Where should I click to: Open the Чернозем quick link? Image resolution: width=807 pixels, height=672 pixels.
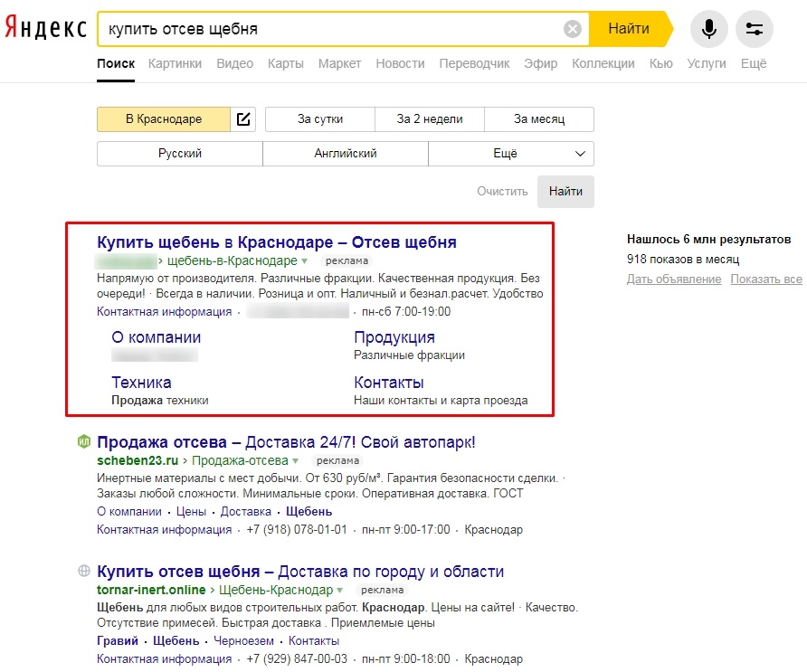243,640
